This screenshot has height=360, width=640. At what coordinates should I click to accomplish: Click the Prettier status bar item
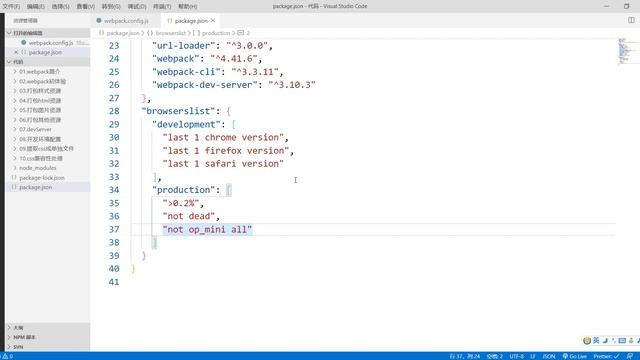(607, 356)
